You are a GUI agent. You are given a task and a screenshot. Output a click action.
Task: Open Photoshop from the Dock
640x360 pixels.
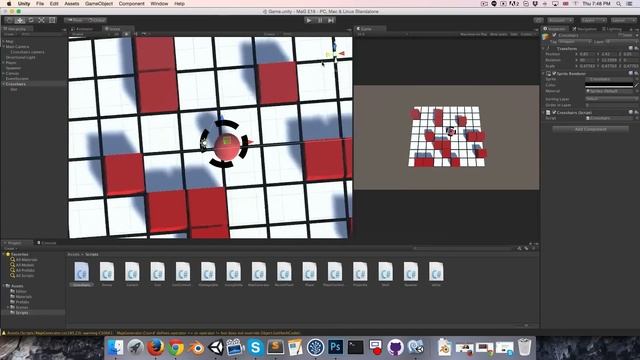click(x=336, y=348)
